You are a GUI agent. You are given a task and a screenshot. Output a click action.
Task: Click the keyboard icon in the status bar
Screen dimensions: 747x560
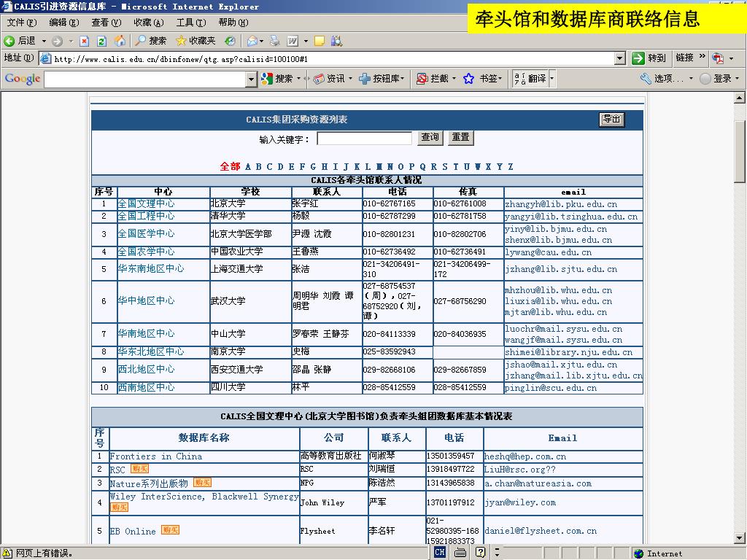[x=460, y=553]
